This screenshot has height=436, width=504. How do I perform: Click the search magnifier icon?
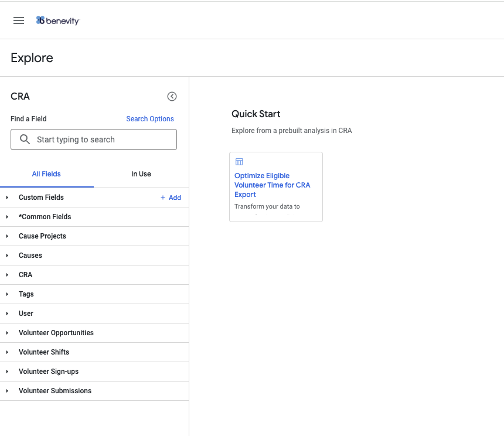(25, 139)
